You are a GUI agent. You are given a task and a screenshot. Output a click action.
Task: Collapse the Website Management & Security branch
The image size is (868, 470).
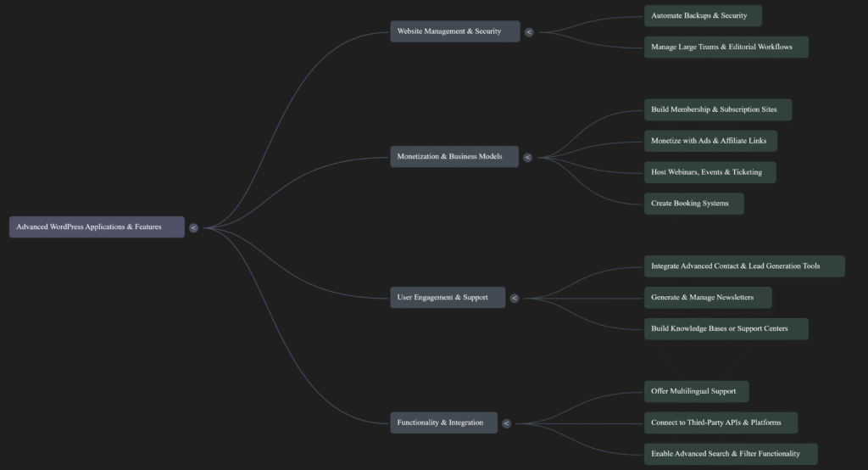coord(529,32)
